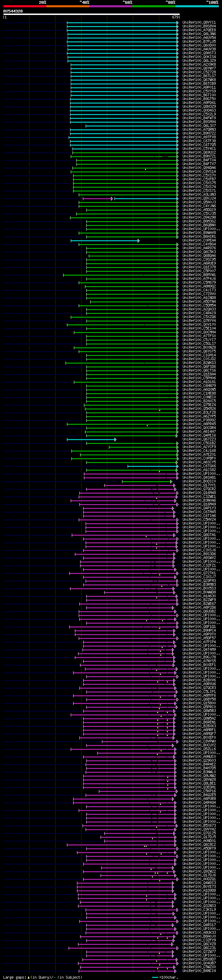Viewport: 222px width, 980px height.
Task: Select the UniRef100_Q6BY58 label
Action: (x=199, y=699)
